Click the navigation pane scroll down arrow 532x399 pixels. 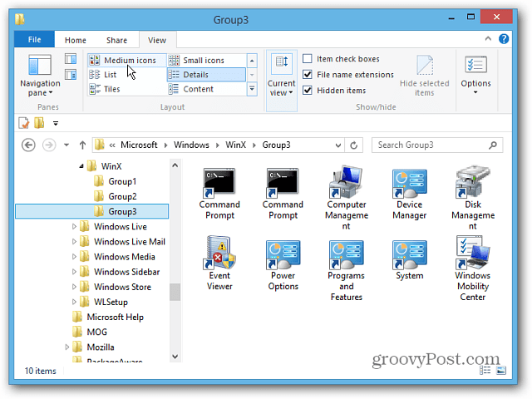175,357
